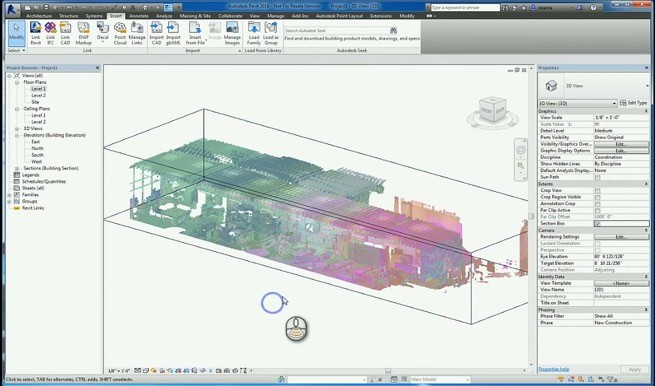The width and height of the screenshot is (655, 386).
Task: Select the Link Revit tool
Action: click(x=36, y=33)
